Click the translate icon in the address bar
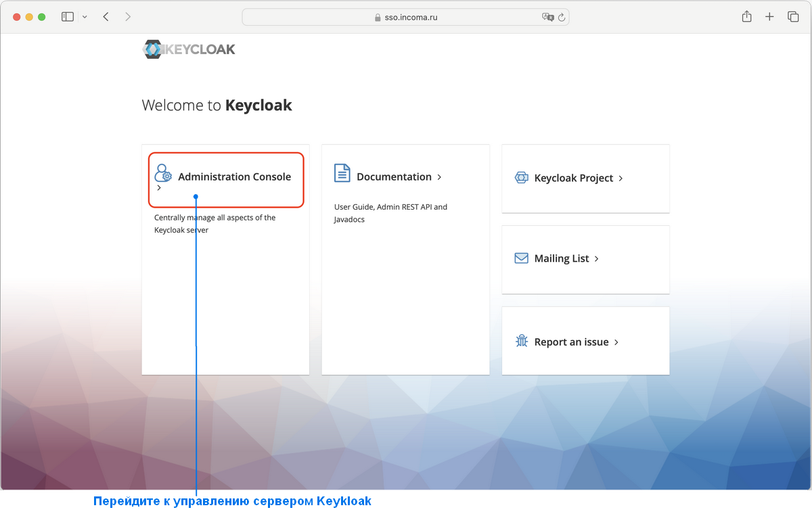 548,17
